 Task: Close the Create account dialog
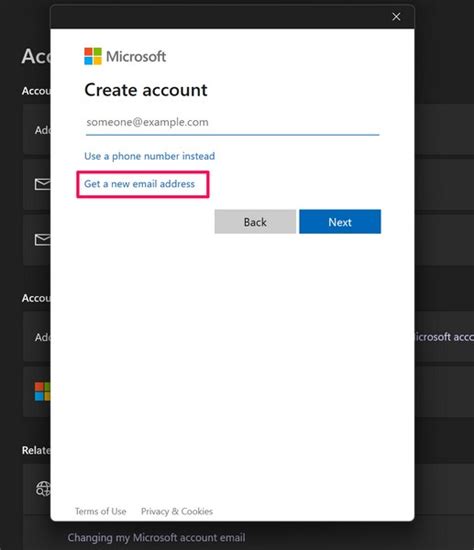coord(396,17)
